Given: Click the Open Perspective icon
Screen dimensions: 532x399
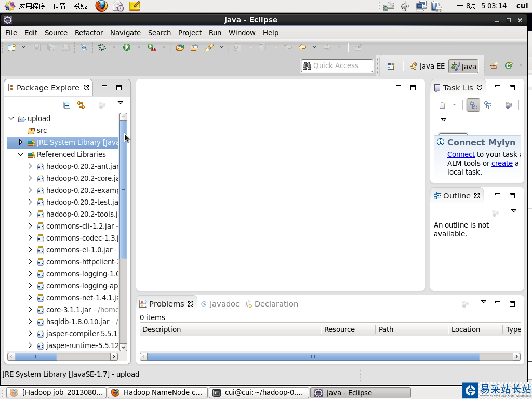Looking at the screenshot, I should click(x=391, y=66).
